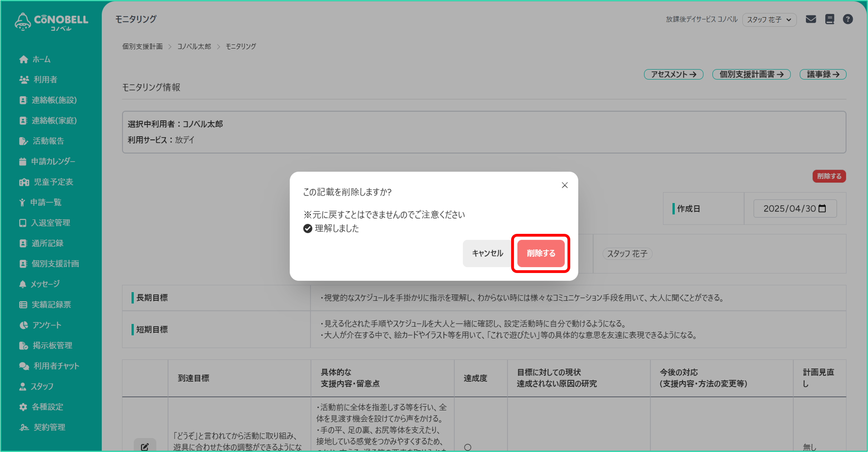The image size is (868, 452).
Task: Click the 各種設定 gear icon
Action: [23, 407]
